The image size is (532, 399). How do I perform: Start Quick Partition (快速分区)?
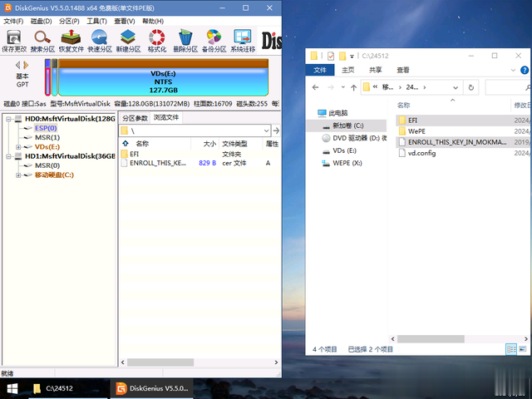point(100,41)
